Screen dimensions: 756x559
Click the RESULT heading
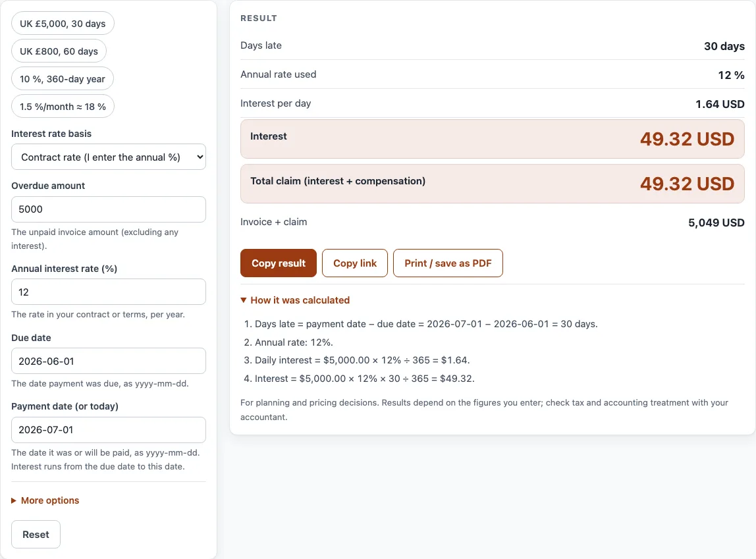259,18
